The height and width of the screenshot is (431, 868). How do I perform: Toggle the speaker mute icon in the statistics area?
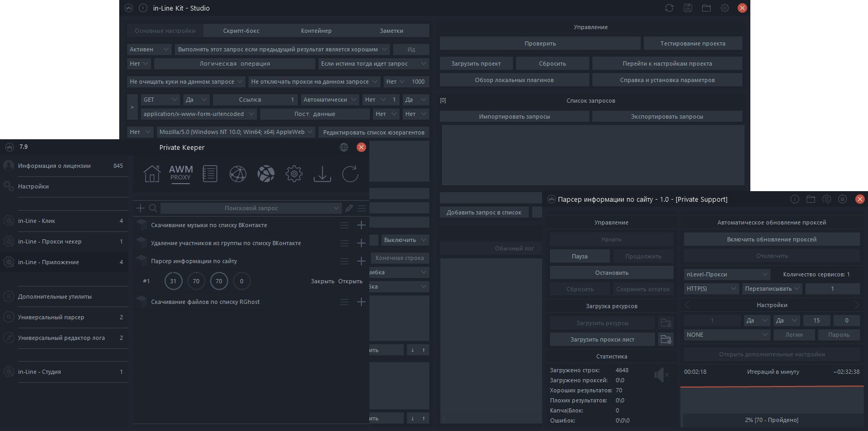click(661, 375)
